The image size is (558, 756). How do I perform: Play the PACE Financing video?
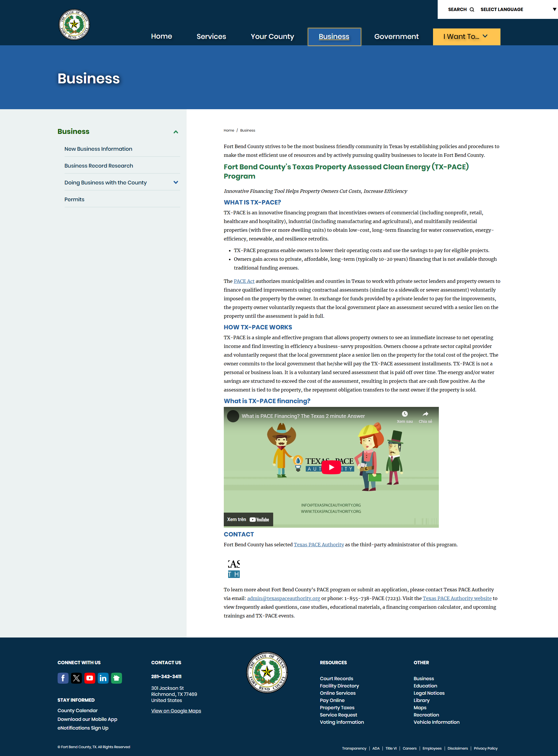[331, 467]
